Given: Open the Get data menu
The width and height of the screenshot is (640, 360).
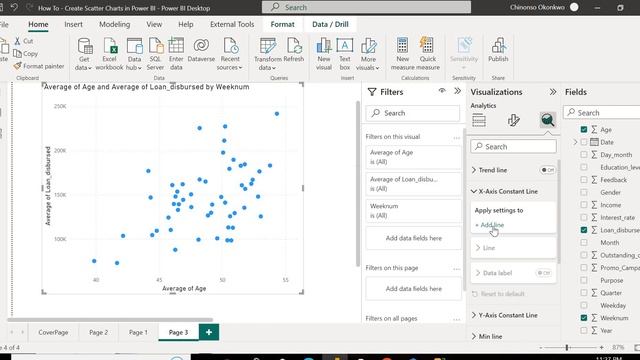Looking at the screenshot, I should [84, 54].
